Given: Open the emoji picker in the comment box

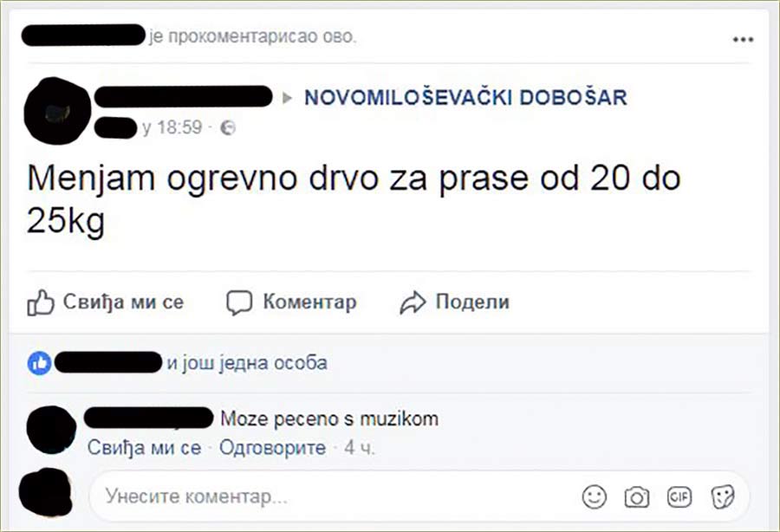Looking at the screenshot, I should 594,496.
